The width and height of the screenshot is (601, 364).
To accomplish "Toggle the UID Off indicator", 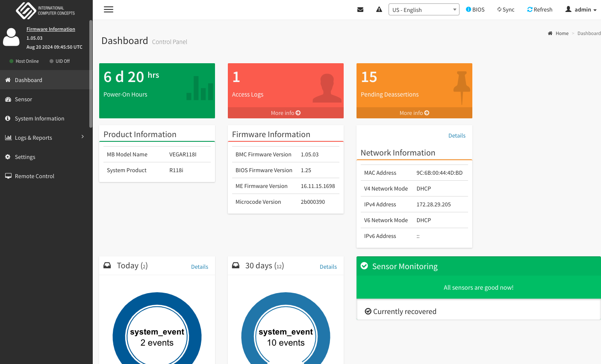I will click(x=60, y=61).
